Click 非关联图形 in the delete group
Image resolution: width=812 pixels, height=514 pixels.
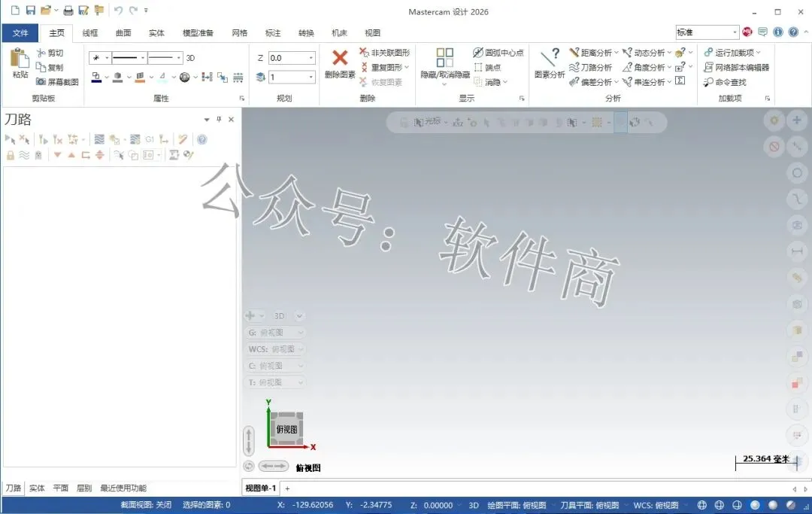click(385, 53)
